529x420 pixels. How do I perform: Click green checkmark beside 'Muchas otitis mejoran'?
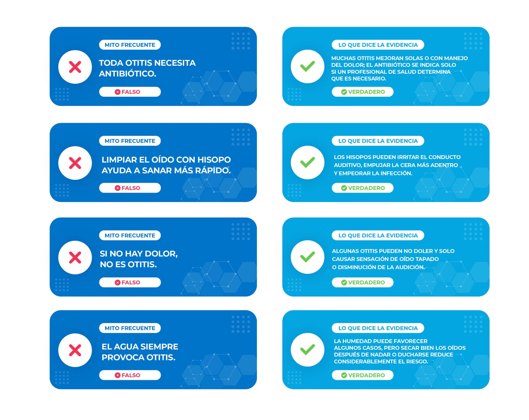pos(308,66)
